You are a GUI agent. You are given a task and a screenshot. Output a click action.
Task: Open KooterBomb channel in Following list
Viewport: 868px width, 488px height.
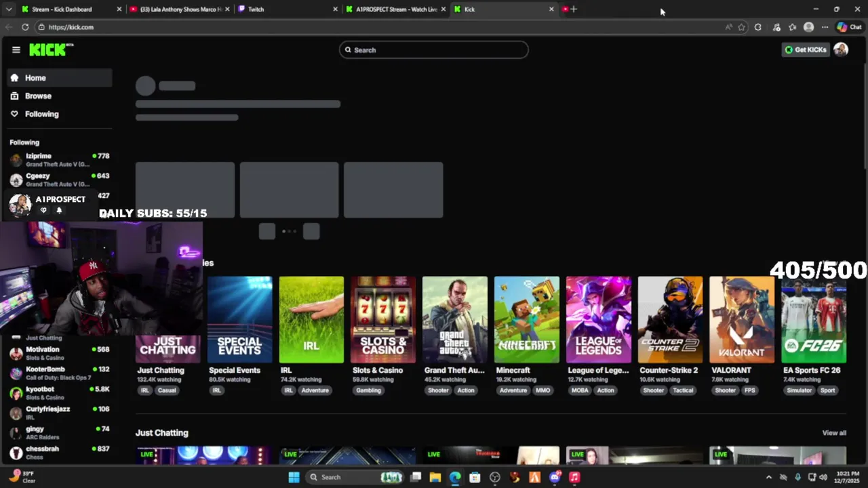(x=60, y=373)
